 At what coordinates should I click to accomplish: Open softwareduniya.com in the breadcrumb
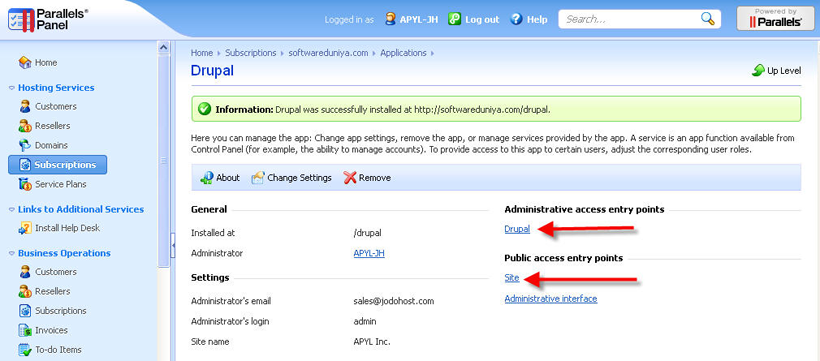pos(328,53)
